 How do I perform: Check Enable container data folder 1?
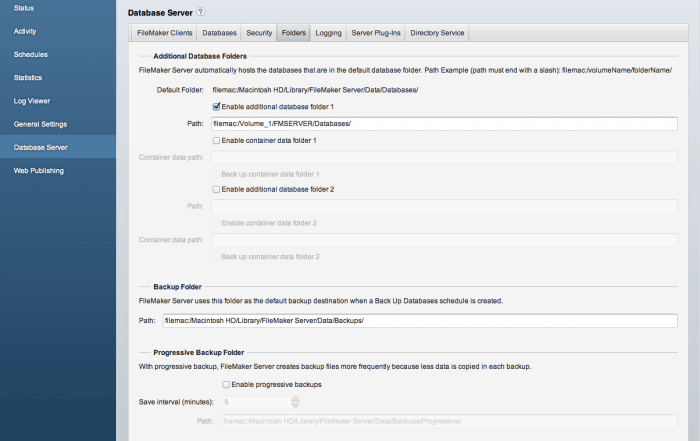point(217,141)
